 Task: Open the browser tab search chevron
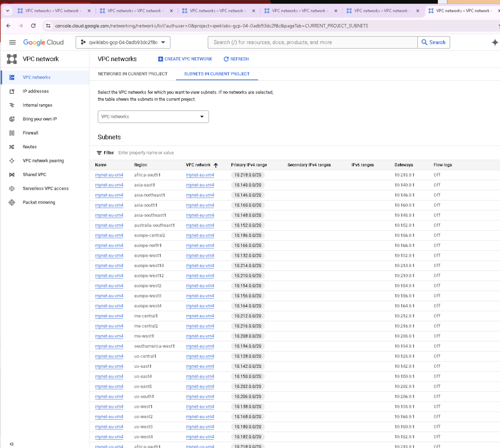(7, 11)
